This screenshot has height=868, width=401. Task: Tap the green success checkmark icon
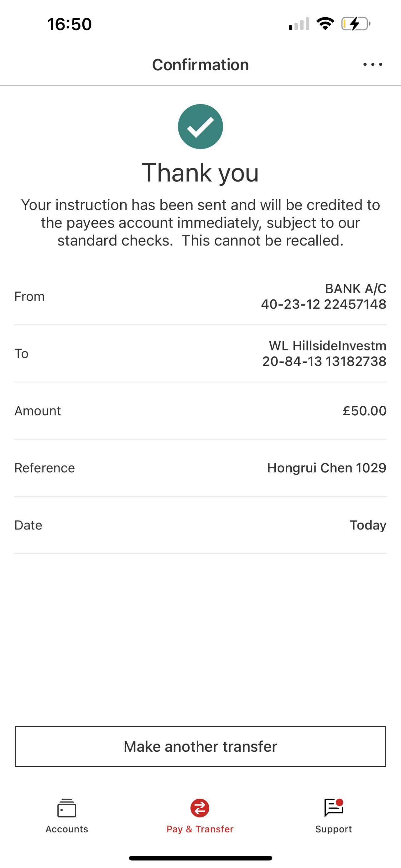click(x=200, y=127)
